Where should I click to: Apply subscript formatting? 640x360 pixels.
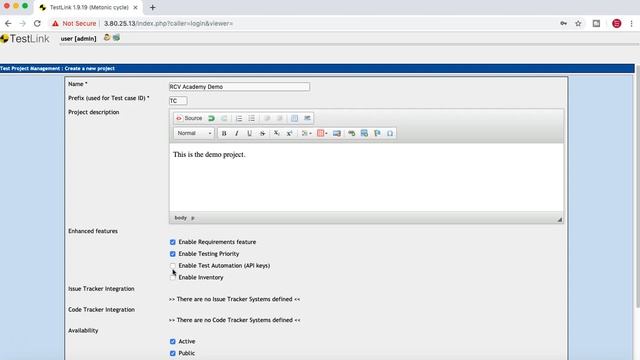276,133
